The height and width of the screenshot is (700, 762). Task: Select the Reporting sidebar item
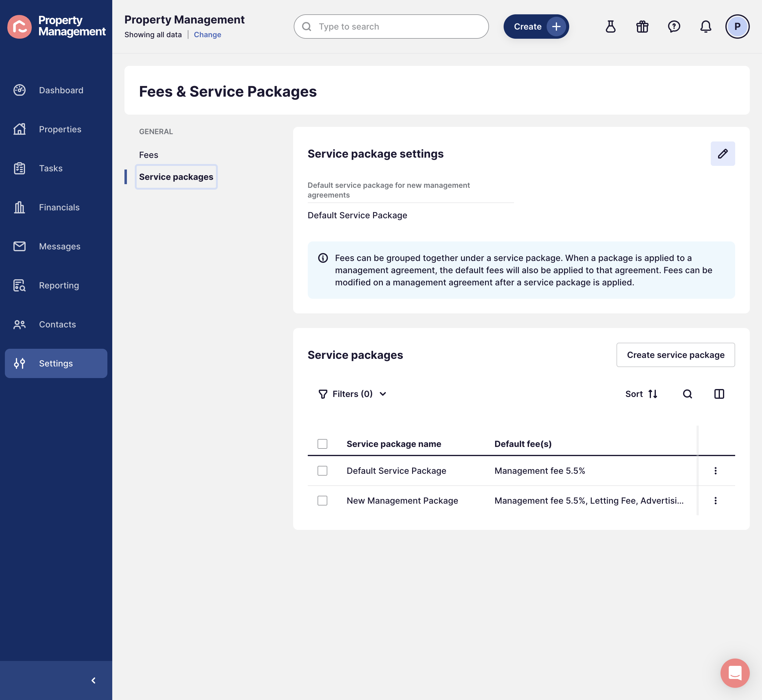click(x=56, y=285)
